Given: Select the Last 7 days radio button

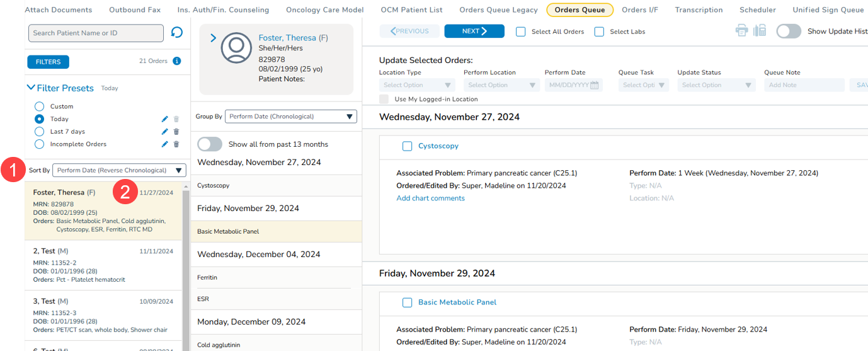Looking at the screenshot, I should pyautogui.click(x=40, y=132).
